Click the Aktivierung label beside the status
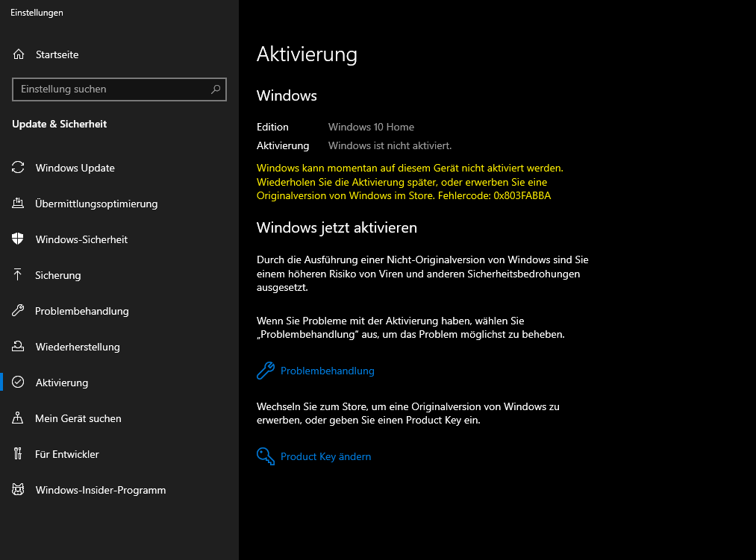 [283, 145]
